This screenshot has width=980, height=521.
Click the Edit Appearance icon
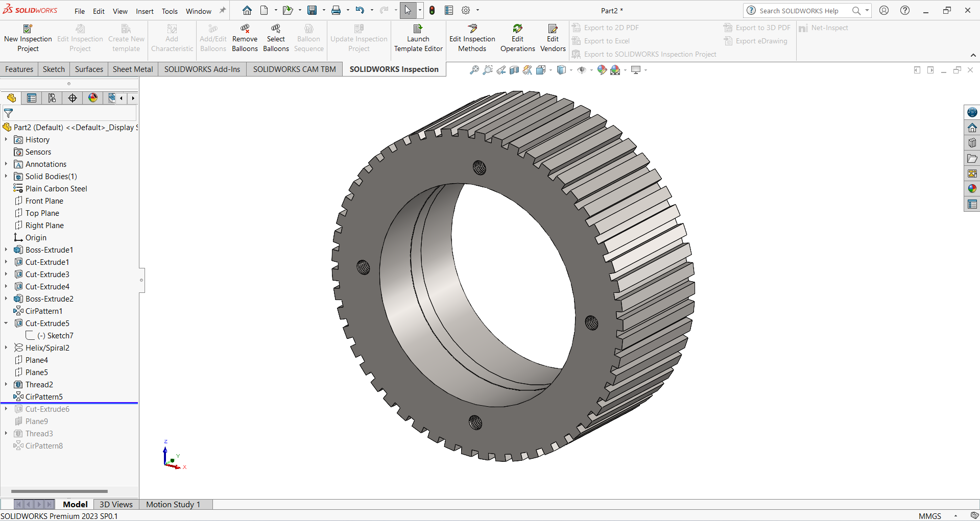point(602,70)
